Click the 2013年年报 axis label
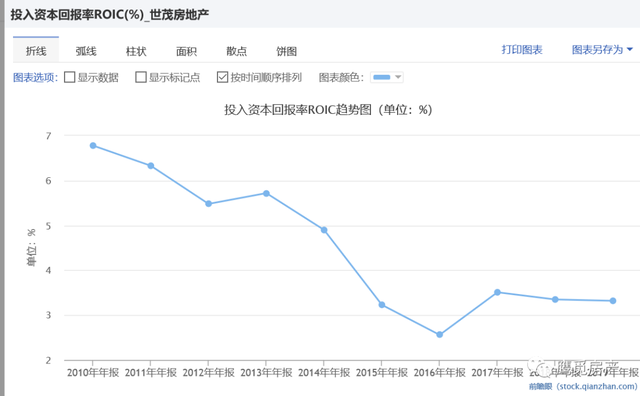Viewport: 640px width, 396px height. click(x=266, y=372)
